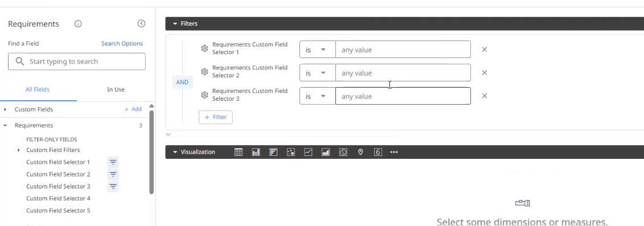
Task: Add a new filter with + Filter button
Action: coord(216,117)
